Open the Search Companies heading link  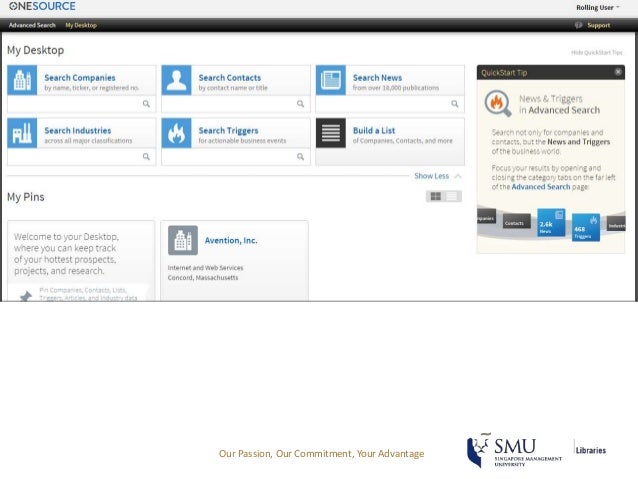point(80,78)
